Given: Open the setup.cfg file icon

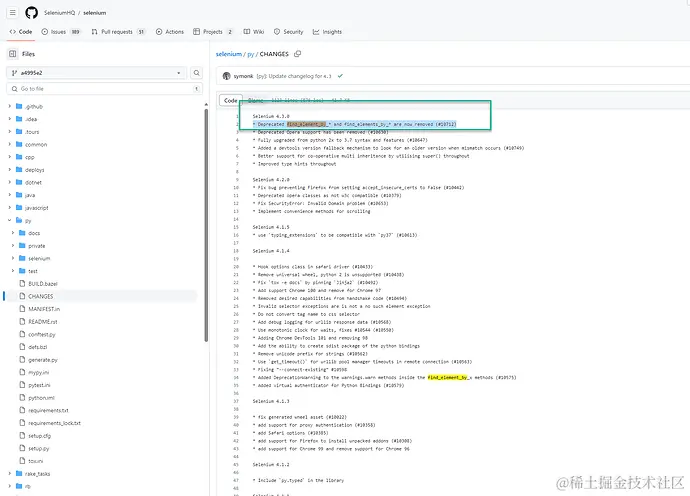Looking at the screenshot, I should (22, 436).
